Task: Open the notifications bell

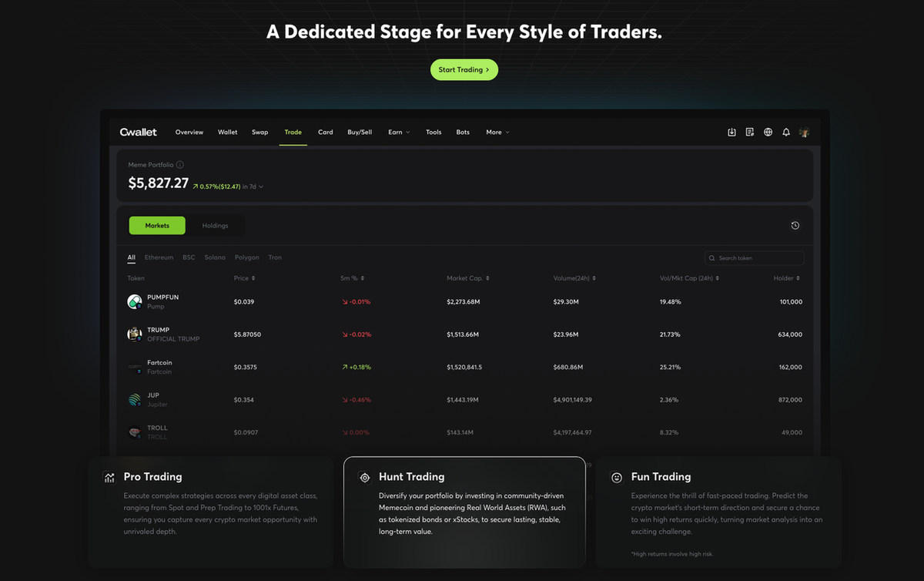Action: 786,133
